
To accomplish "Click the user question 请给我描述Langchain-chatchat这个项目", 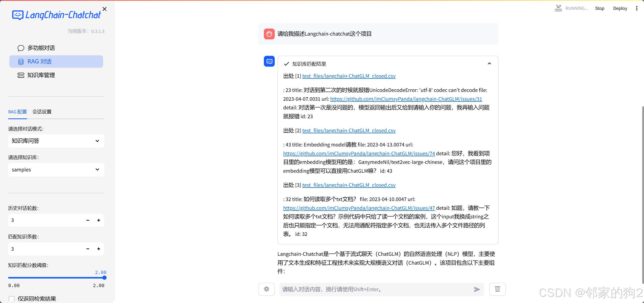I will pos(325,34).
